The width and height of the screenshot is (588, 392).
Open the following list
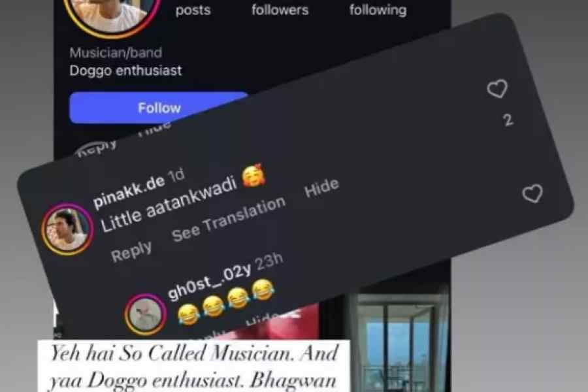tap(378, 10)
